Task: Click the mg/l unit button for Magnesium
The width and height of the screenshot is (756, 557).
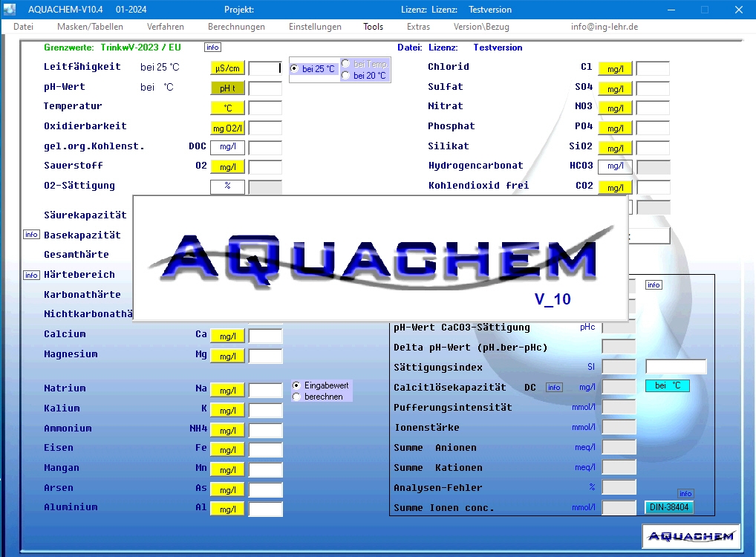Action: pos(227,356)
